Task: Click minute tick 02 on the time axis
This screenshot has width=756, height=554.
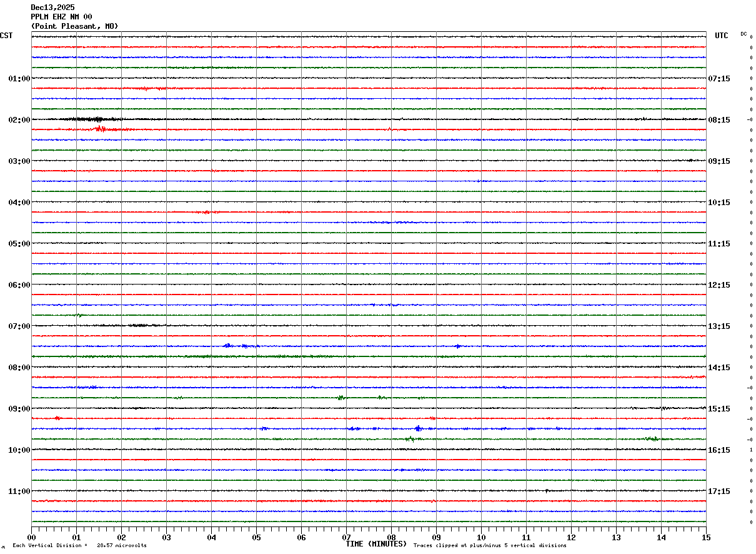Action: pyautogui.click(x=122, y=537)
